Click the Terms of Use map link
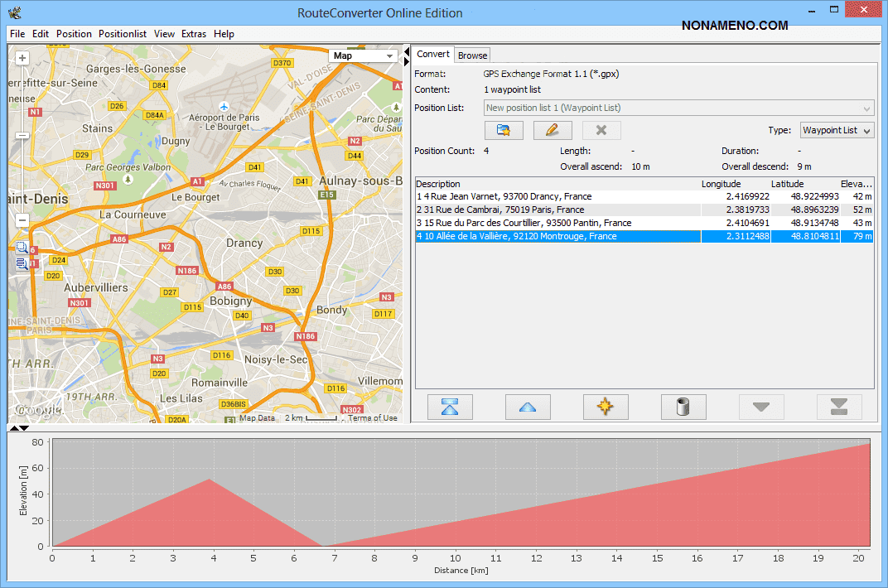The height and width of the screenshot is (588, 888). click(x=373, y=418)
